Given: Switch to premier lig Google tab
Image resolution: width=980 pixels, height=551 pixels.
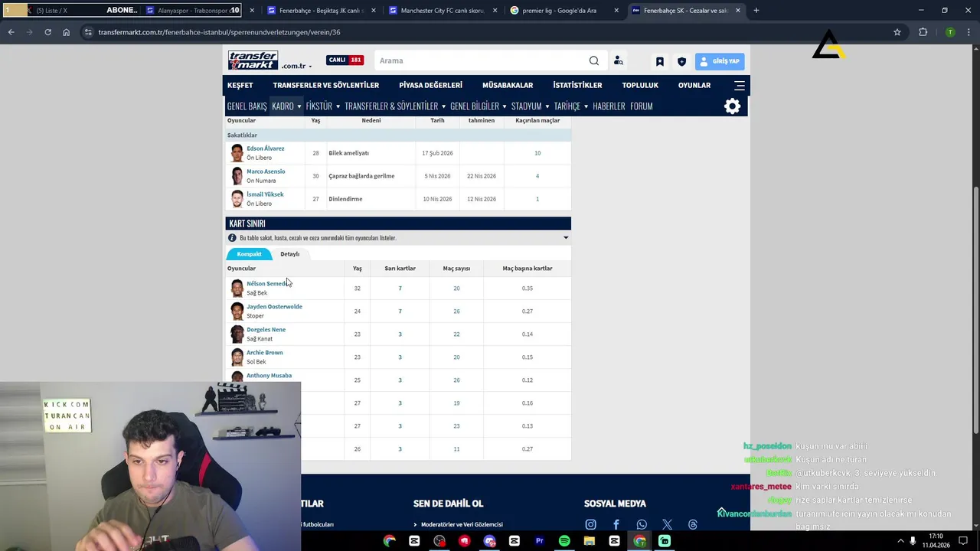Looking at the screenshot, I should coord(564,11).
